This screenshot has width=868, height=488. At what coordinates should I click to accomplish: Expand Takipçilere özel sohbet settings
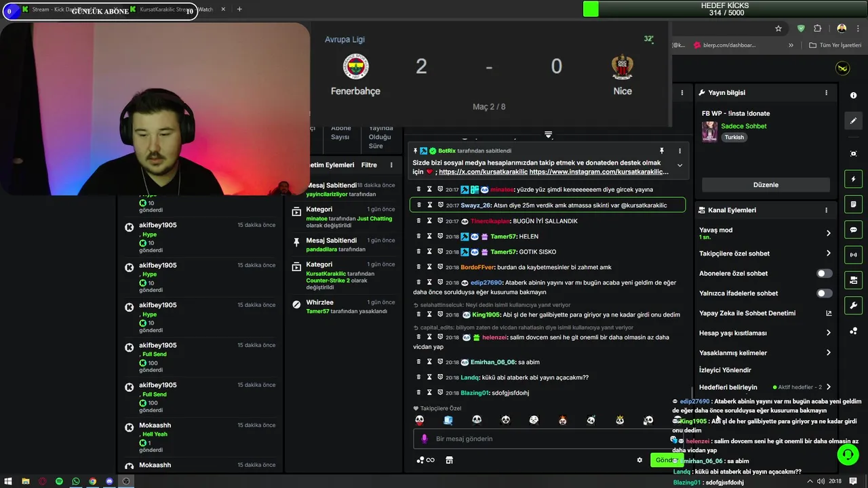pyautogui.click(x=828, y=253)
